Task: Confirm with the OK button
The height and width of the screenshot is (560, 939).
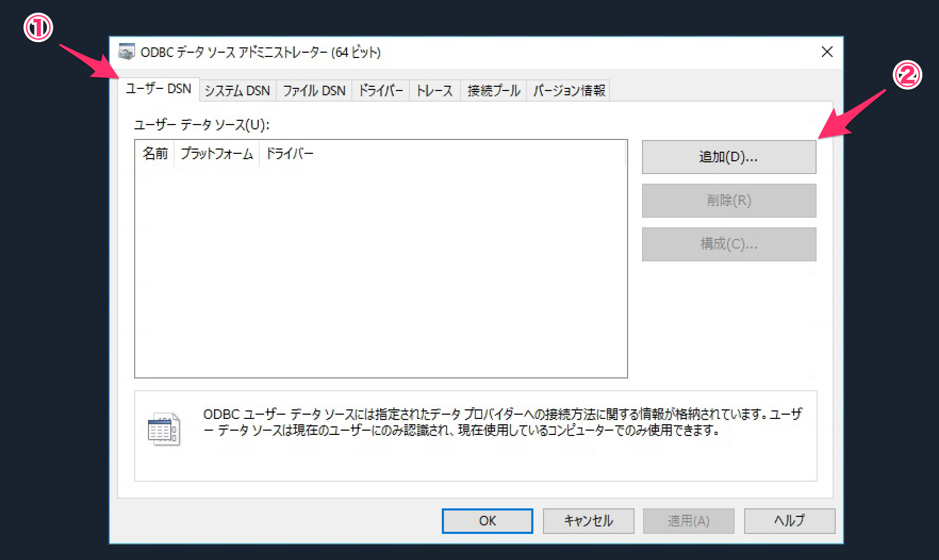Action: [x=487, y=521]
